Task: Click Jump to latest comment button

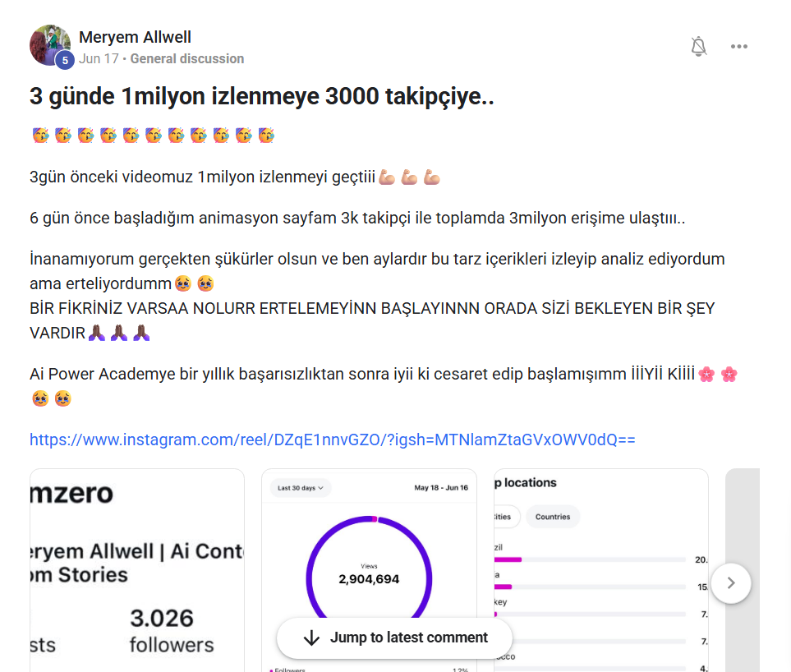Action: [394, 637]
